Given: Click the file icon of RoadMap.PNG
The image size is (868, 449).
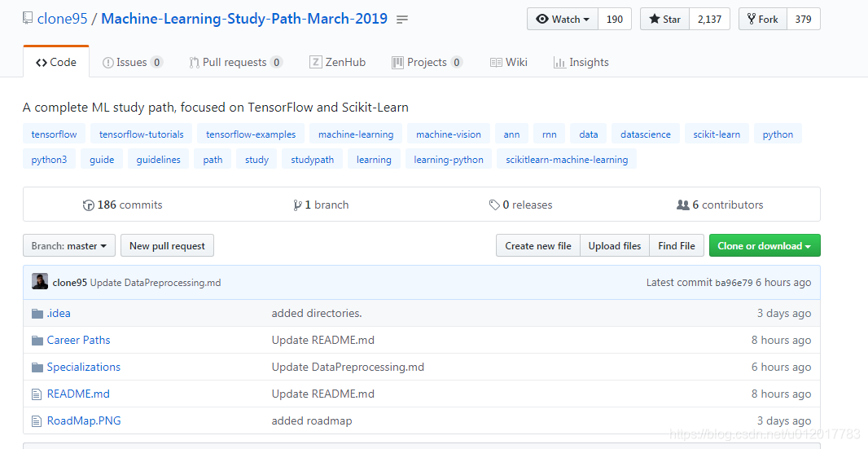Looking at the screenshot, I should pyautogui.click(x=37, y=421).
